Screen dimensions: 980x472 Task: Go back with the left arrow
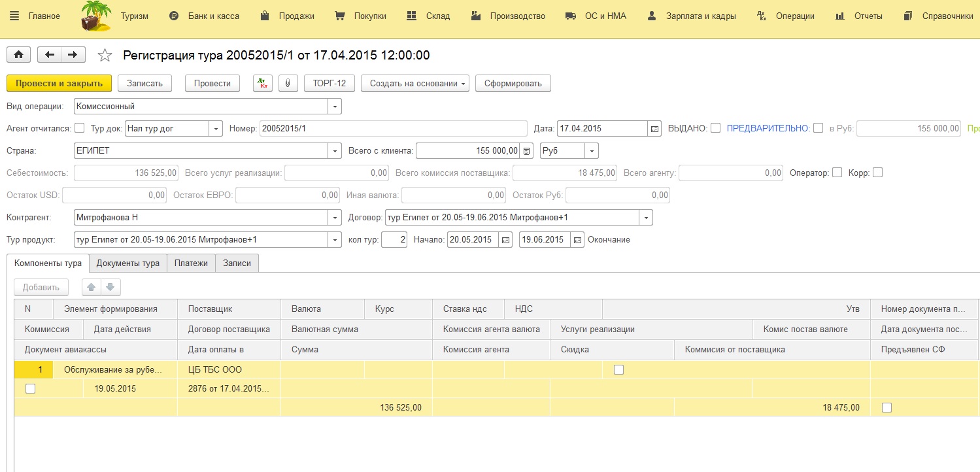pyautogui.click(x=50, y=56)
